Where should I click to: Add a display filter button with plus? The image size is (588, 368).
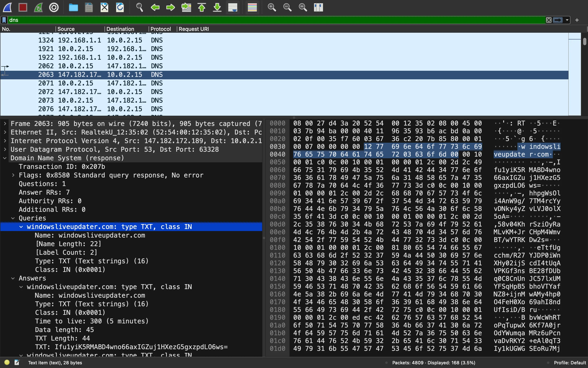(x=577, y=20)
